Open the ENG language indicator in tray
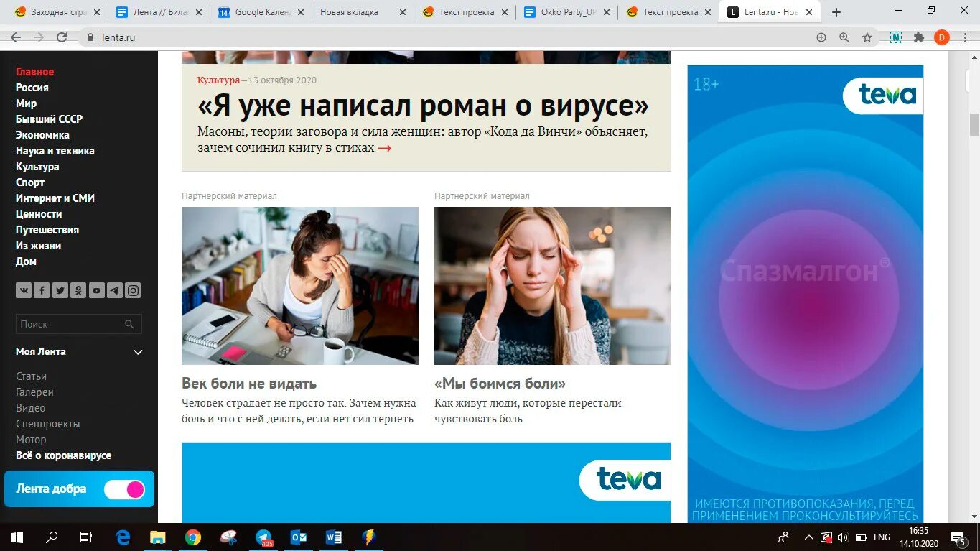This screenshot has width=980, height=551. 882,537
